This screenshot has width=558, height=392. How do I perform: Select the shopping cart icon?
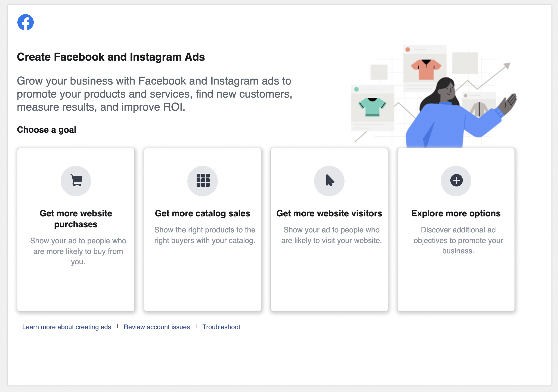(x=76, y=181)
